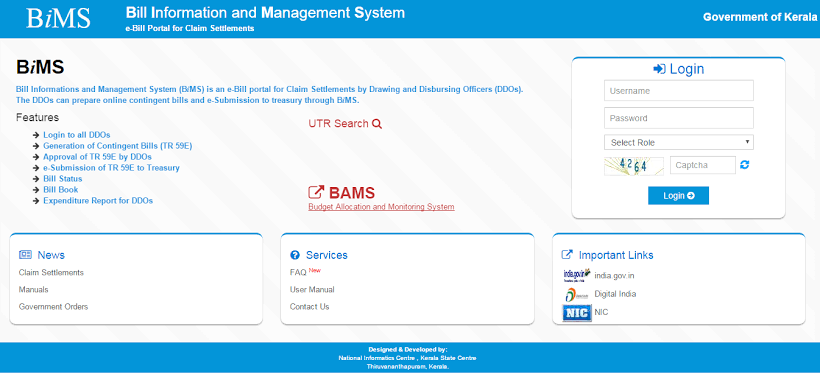
Task: Click the BAMS external link icon
Action: 316,192
